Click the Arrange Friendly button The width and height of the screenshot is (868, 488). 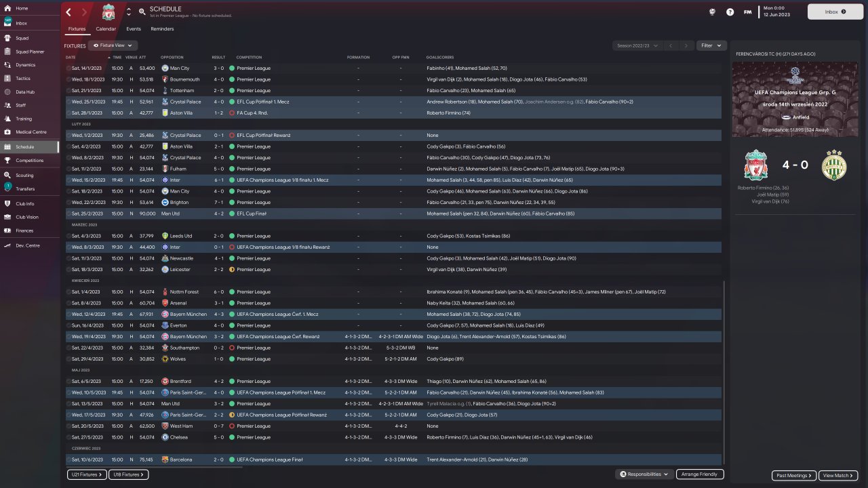tap(701, 474)
